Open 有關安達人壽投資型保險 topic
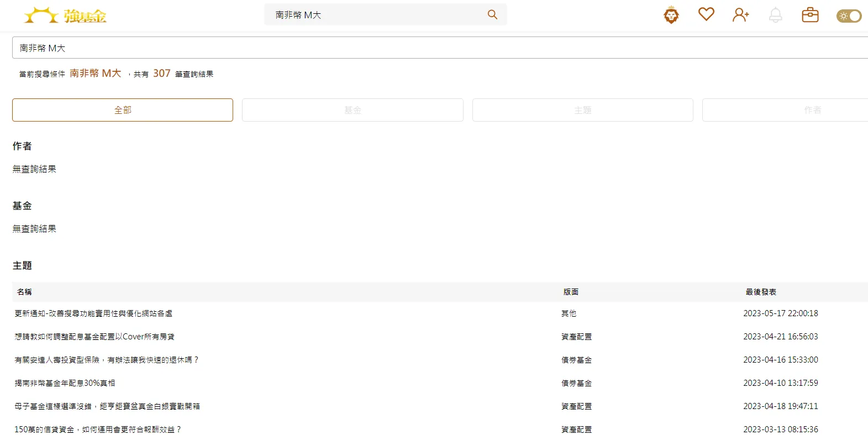The width and height of the screenshot is (868, 440). point(107,360)
